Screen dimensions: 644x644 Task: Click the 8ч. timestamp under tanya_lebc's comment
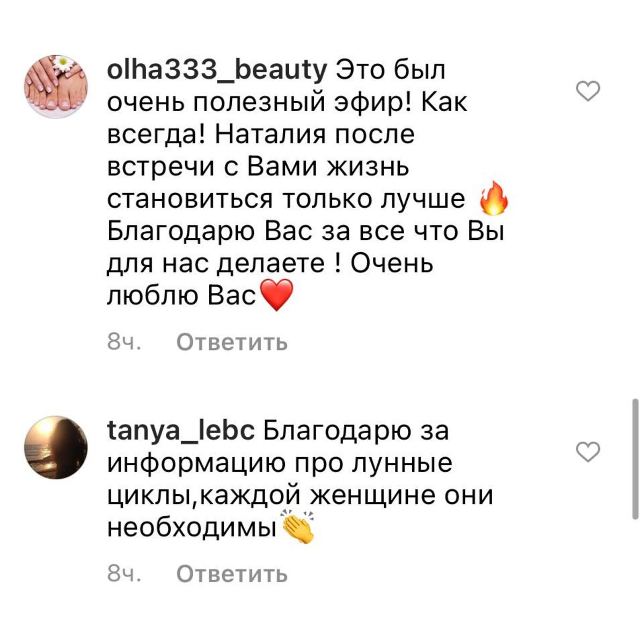click(124, 574)
